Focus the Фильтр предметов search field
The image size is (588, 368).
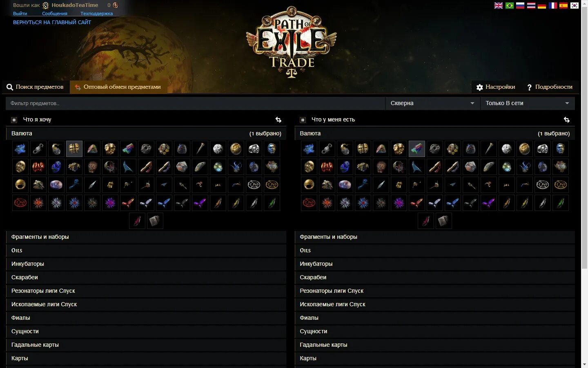coord(195,103)
